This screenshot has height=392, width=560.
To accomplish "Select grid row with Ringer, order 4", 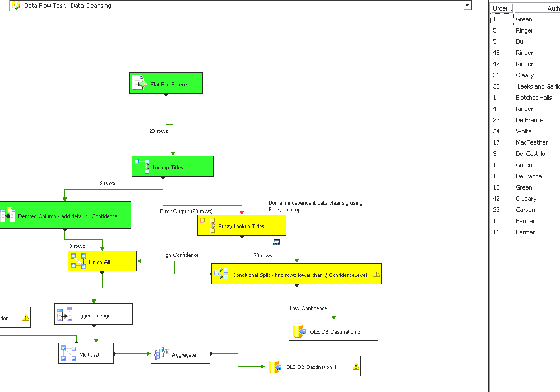I will click(x=525, y=109).
